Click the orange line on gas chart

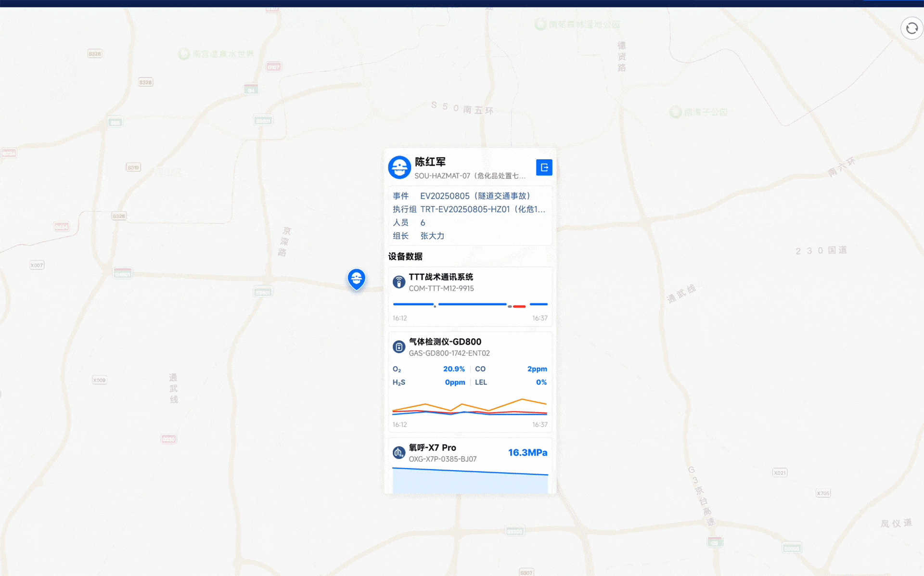(x=522, y=399)
